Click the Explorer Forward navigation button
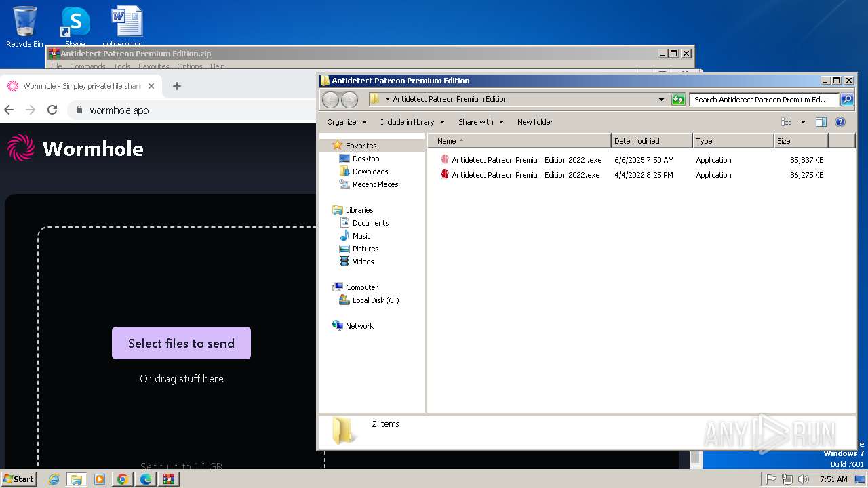Screen dimensions: 868x488 point(349,100)
